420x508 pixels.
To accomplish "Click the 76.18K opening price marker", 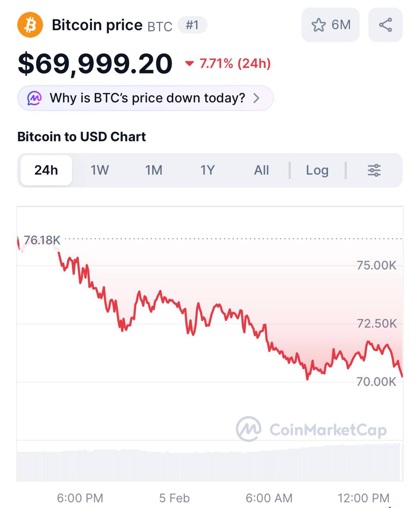I will click(x=42, y=240).
